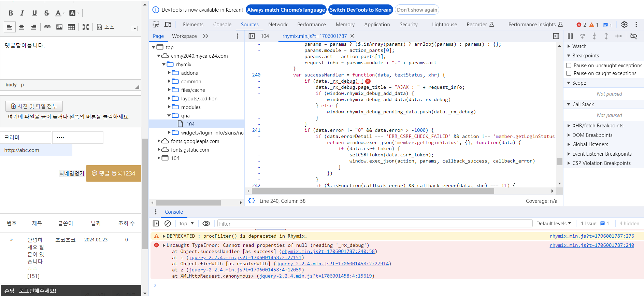
Task: Open the Network panel tab
Action: tap(278, 25)
